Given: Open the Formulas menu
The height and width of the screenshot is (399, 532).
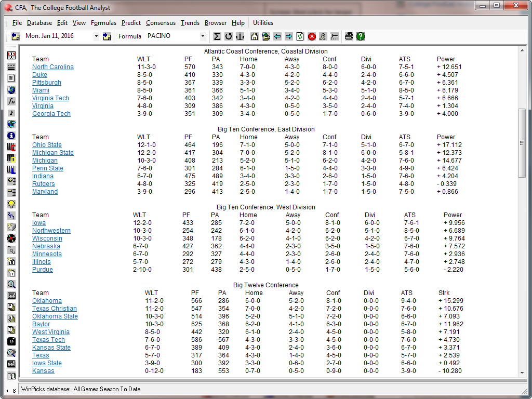Looking at the screenshot, I should click(x=103, y=23).
